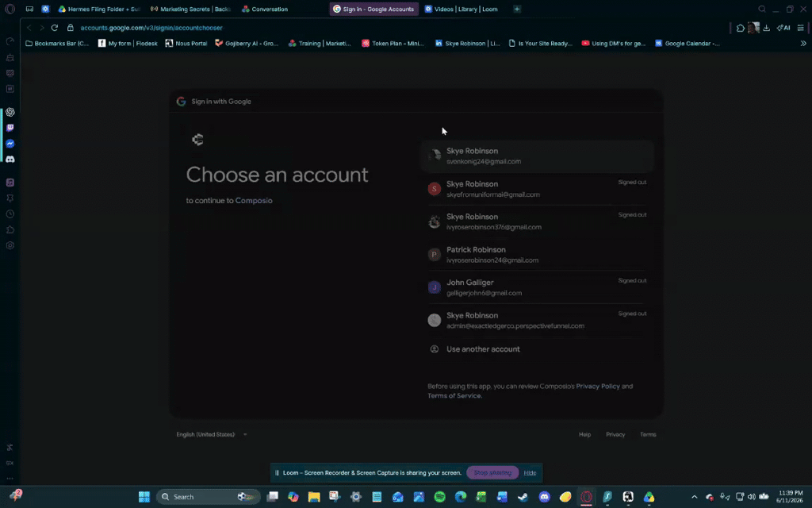The image size is (812, 508).
Task: Open Discord in the Opera sidebar
Action: pos(10,159)
